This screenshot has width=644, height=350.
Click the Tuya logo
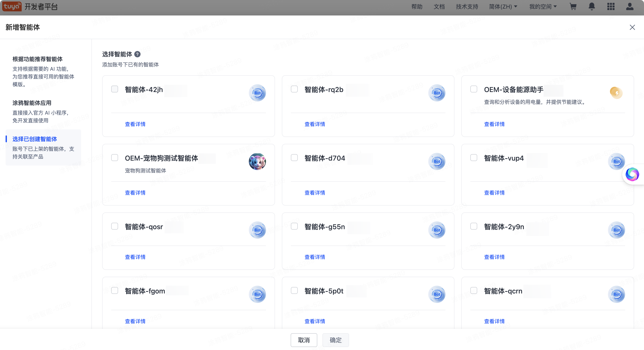coord(12,6)
